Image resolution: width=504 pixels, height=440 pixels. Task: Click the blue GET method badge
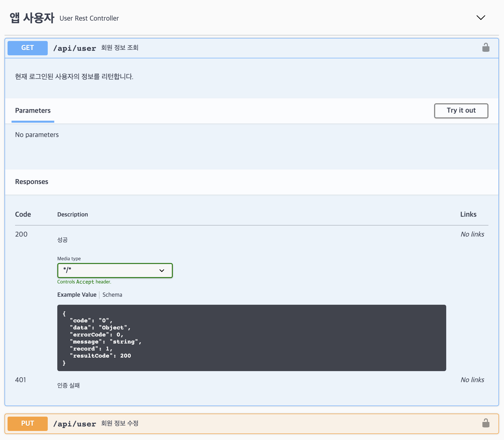28,48
